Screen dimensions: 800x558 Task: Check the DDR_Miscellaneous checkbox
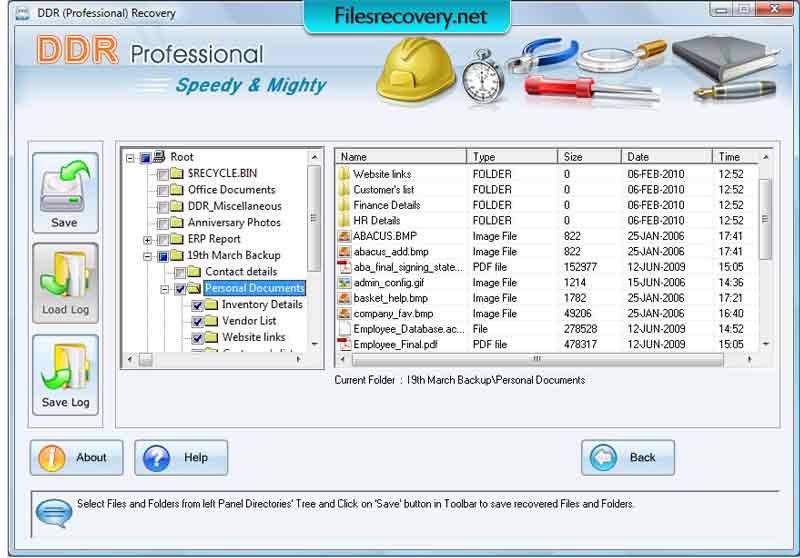(163, 208)
